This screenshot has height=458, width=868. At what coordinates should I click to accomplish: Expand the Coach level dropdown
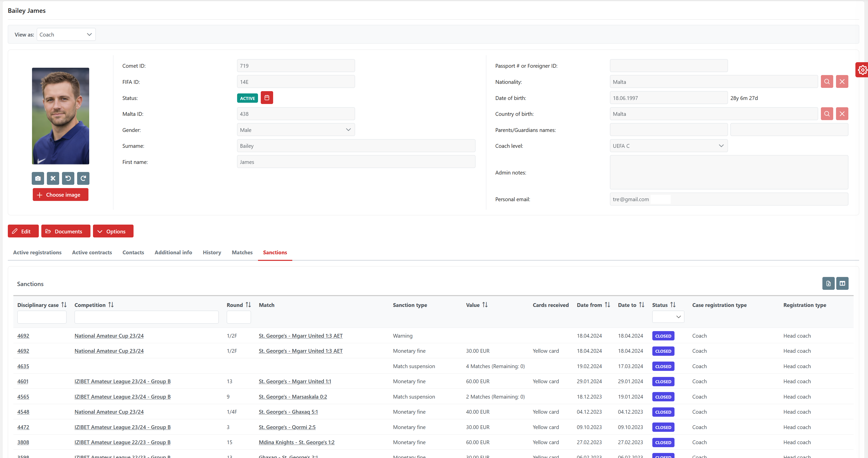[668, 146]
